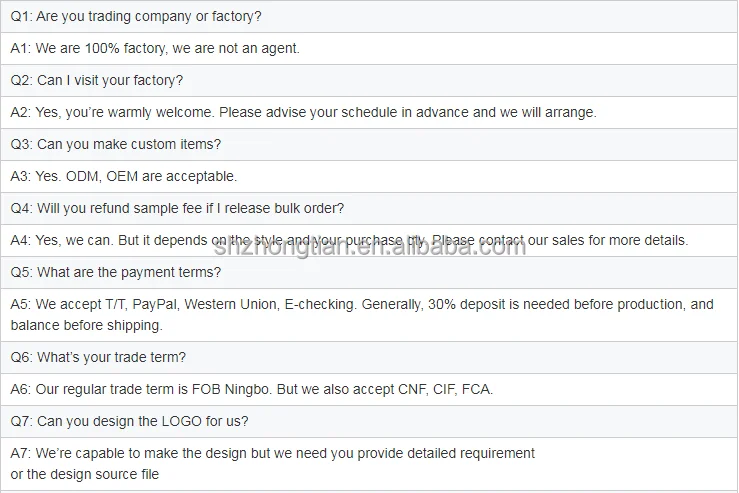Image resolution: width=739 pixels, height=493 pixels.
Task: Click the Q6 trade term question
Action: pos(98,357)
